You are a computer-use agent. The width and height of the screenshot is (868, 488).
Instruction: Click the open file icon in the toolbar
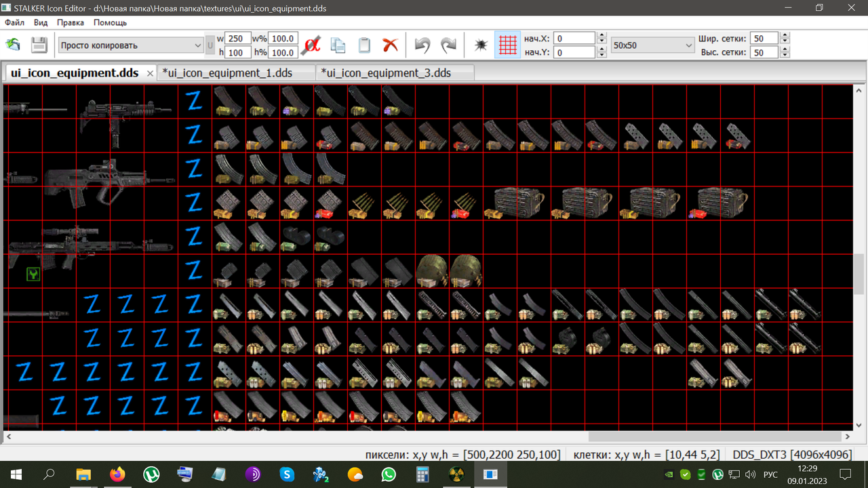click(x=13, y=45)
